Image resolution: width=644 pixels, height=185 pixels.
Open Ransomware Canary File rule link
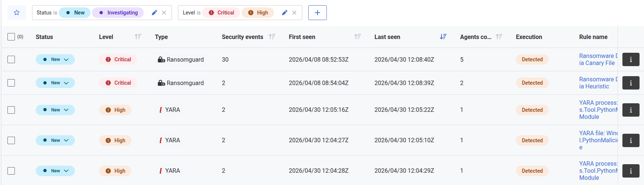pyautogui.click(x=598, y=59)
